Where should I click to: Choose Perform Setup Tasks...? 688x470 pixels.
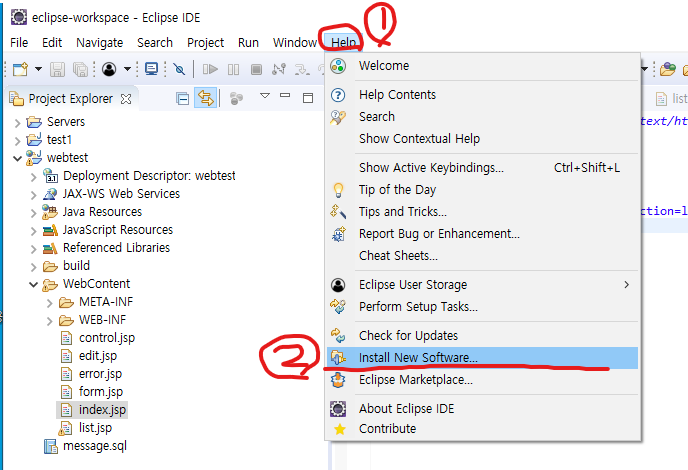[x=482, y=307]
